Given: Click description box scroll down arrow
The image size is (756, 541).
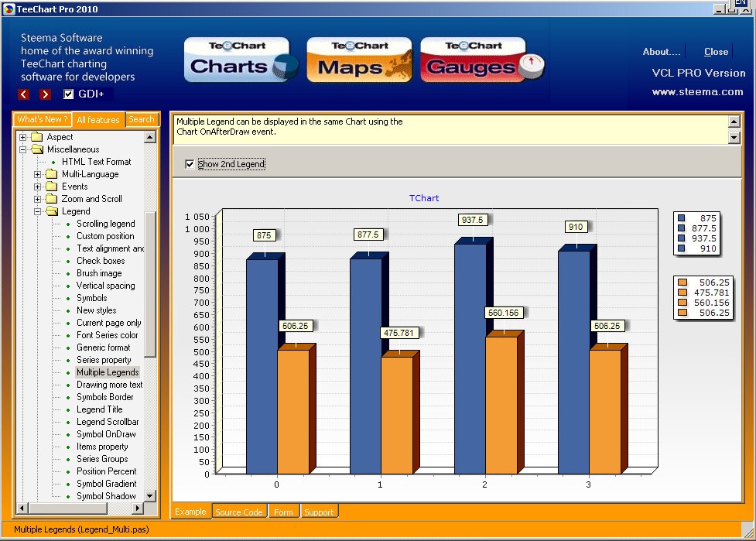Looking at the screenshot, I should click(x=734, y=138).
